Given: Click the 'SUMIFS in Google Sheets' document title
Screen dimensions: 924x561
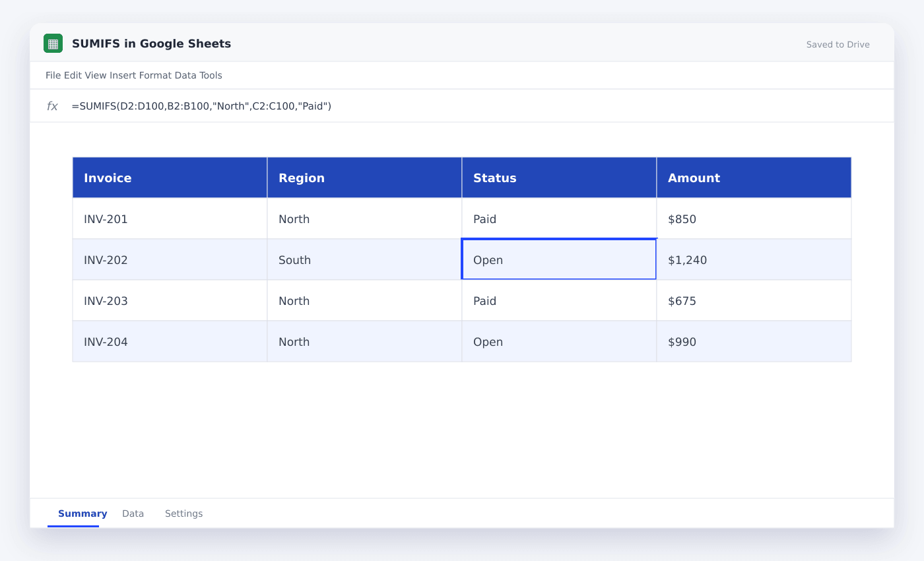Looking at the screenshot, I should [x=151, y=44].
